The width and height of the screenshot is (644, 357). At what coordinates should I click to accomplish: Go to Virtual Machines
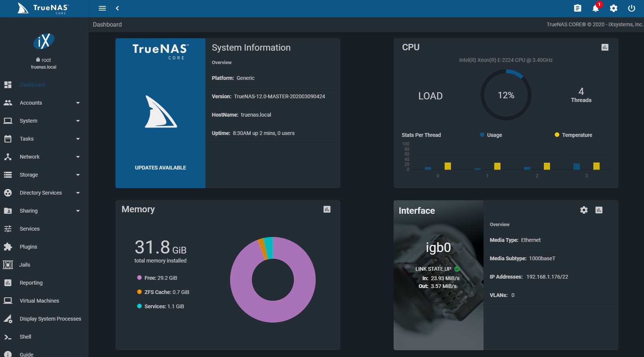[x=39, y=301]
